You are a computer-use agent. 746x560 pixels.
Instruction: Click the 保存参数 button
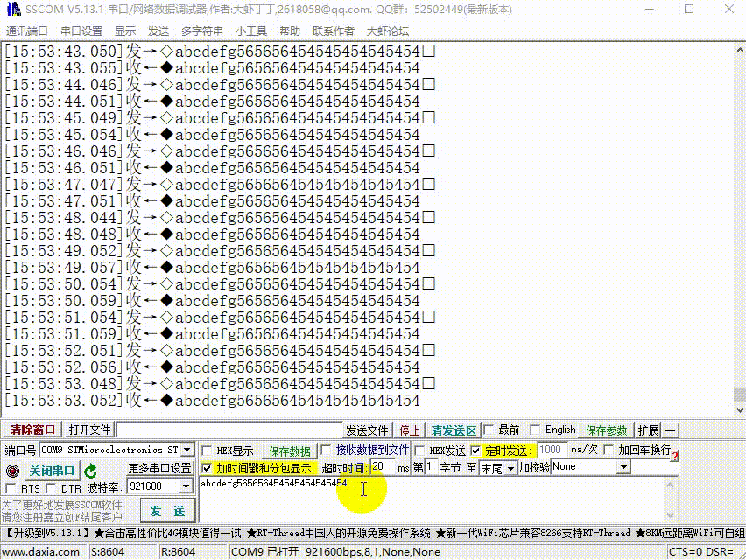(606, 430)
